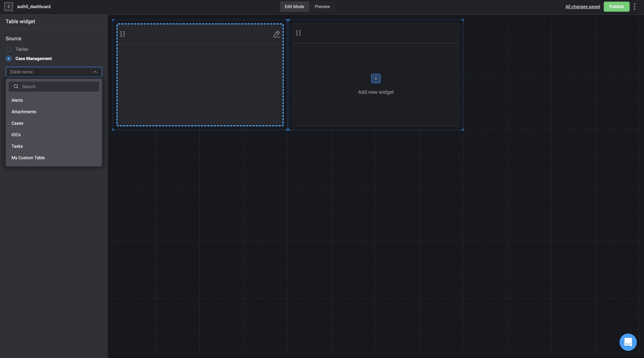The width and height of the screenshot is (644, 358).
Task: Click the auth0_dashboard title
Action: 34,7
